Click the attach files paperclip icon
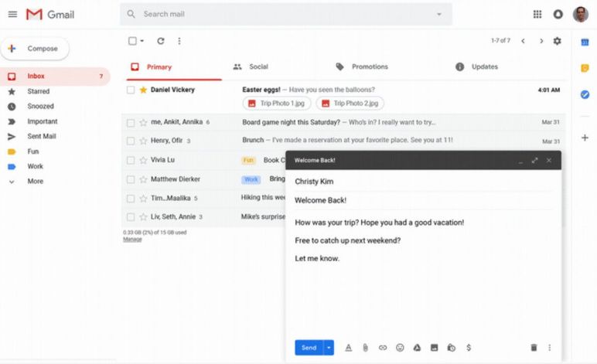597x364 pixels. (365, 348)
